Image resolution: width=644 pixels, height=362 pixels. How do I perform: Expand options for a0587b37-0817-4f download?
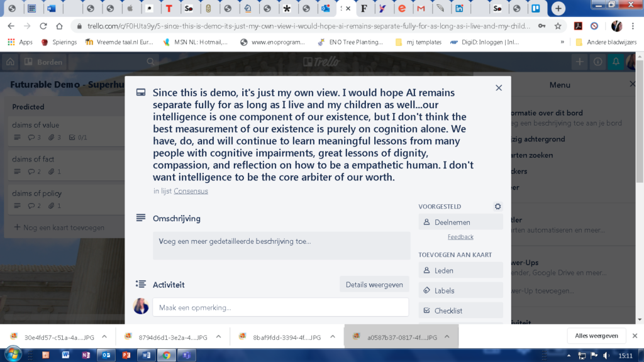(x=447, y=337)
